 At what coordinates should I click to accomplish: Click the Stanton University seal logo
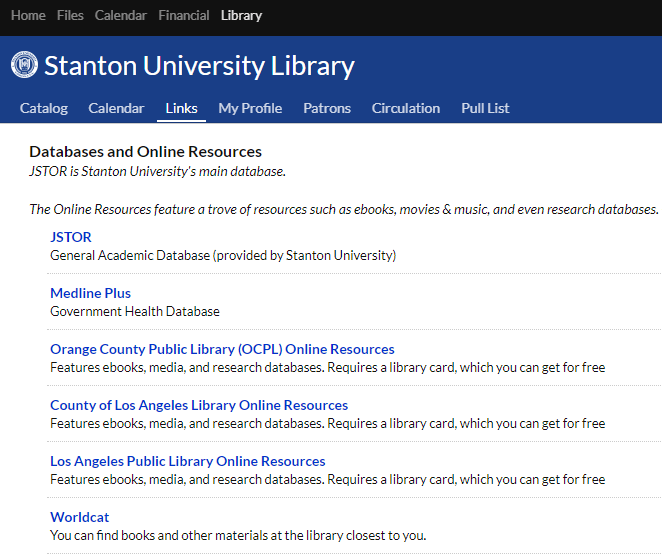(24, 65)
